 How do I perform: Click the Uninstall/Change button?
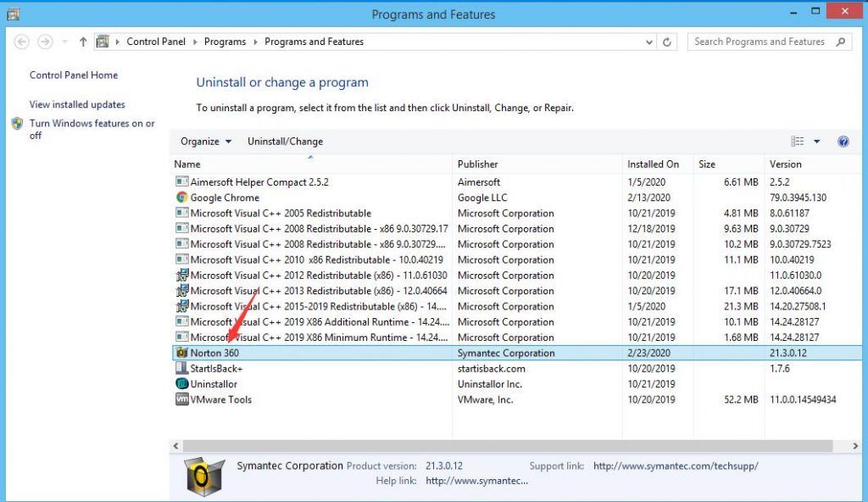[x=285, y=142]
